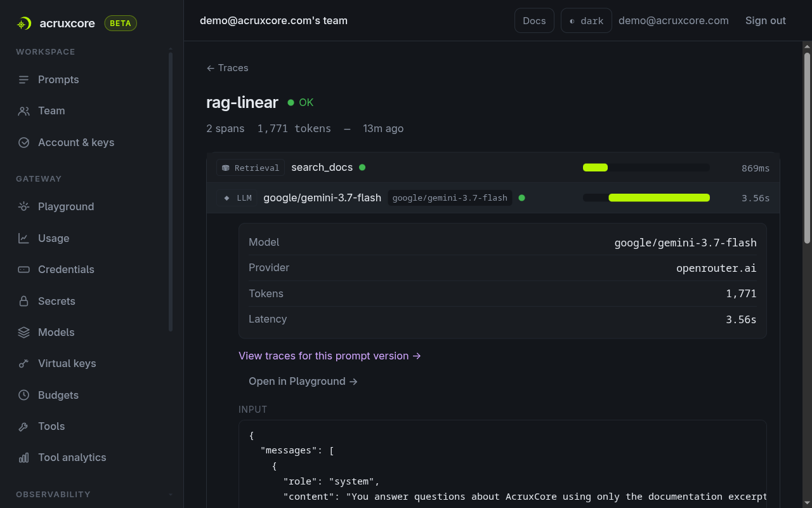The width and height of the screenshot is (812, 508).
Task: Click the Models layers icon
Action: coord(23,332)
